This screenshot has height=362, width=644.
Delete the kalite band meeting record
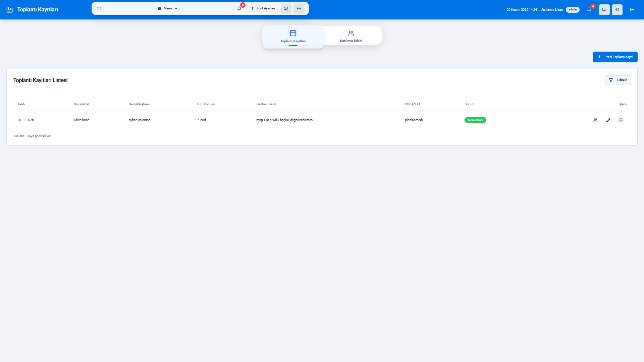pyautogui.click(x=621, y=120)
